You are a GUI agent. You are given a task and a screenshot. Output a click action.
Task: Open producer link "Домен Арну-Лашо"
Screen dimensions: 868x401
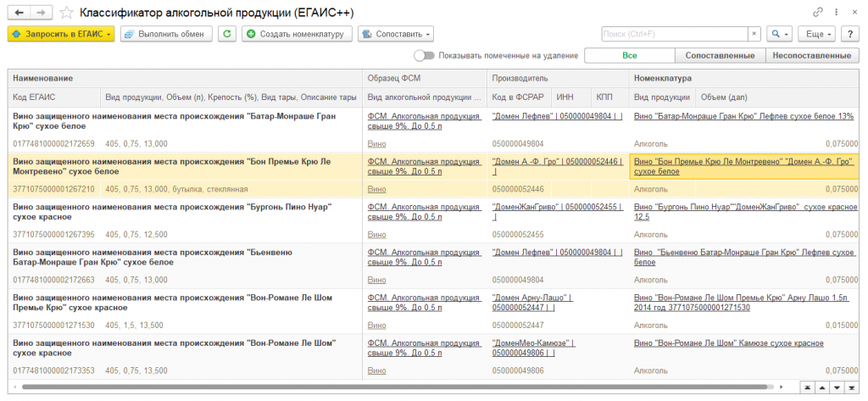(x=532, y=303)
